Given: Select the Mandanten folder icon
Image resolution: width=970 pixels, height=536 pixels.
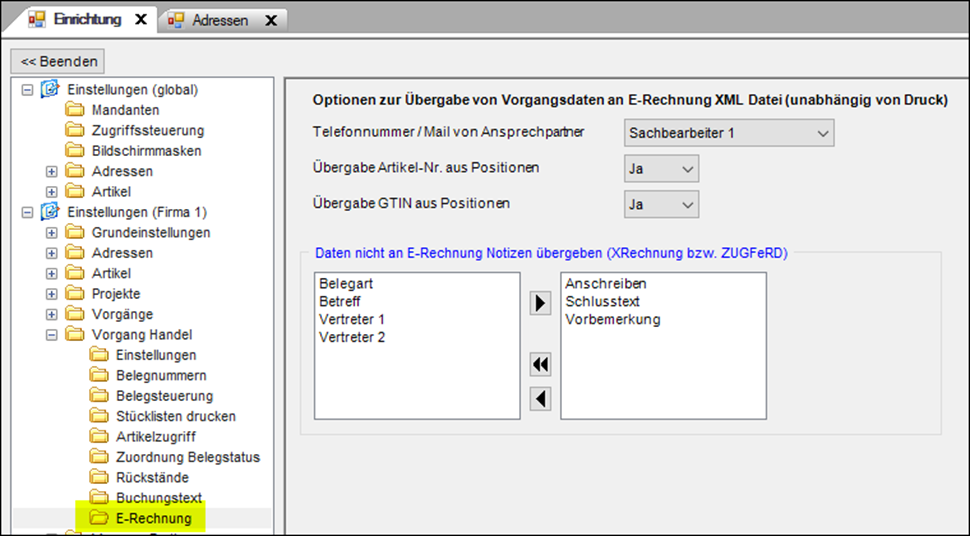Looking at the screenshot, I should coord(75,110).
